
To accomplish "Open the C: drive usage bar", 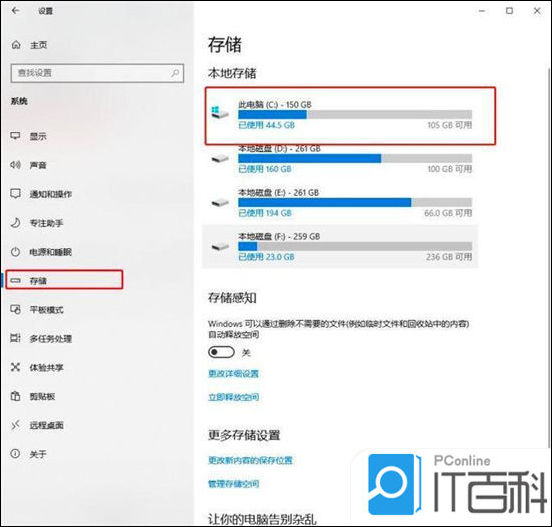I will click(x=355, y=114).
